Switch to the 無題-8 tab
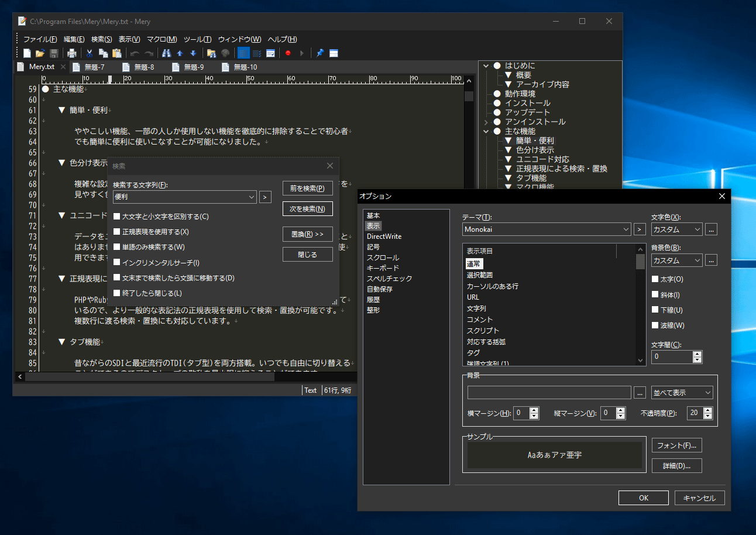 (144, 67)
